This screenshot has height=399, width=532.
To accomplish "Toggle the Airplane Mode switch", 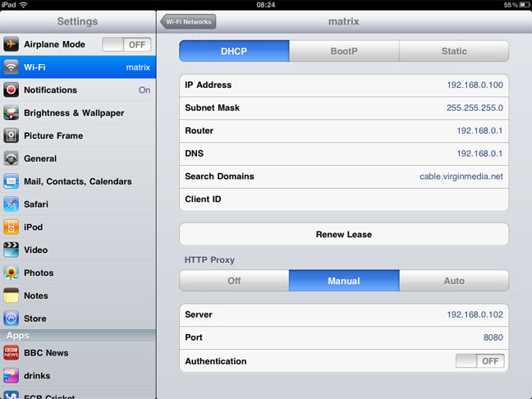I will [x=126, y=44].
